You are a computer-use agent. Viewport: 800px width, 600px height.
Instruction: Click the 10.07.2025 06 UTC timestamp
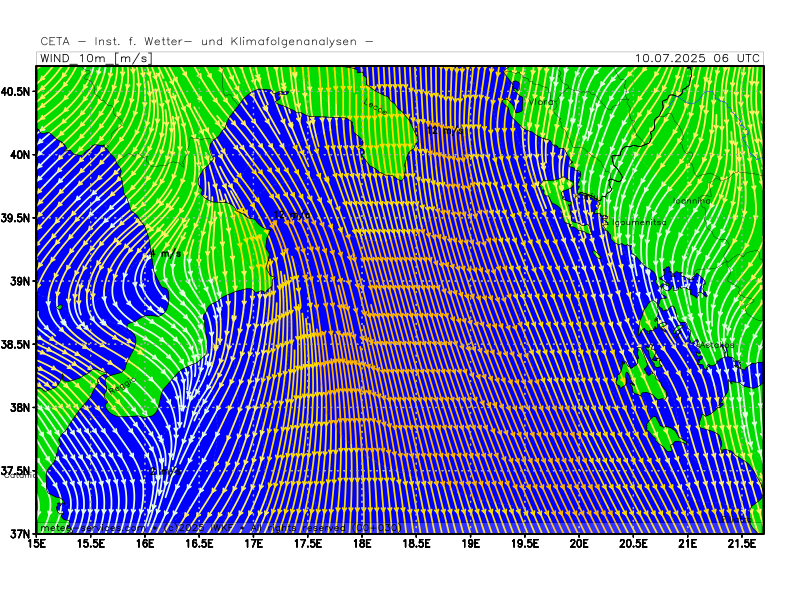tap(697, 58)
